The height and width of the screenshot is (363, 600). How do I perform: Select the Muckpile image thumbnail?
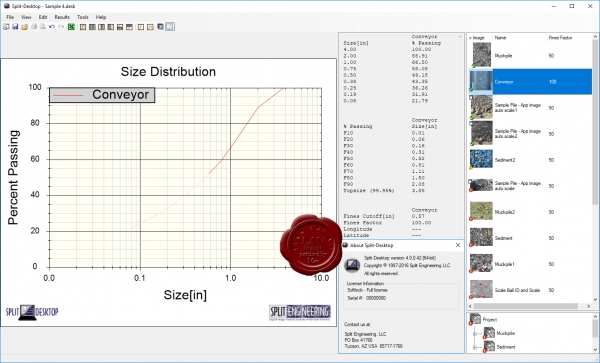481,55
